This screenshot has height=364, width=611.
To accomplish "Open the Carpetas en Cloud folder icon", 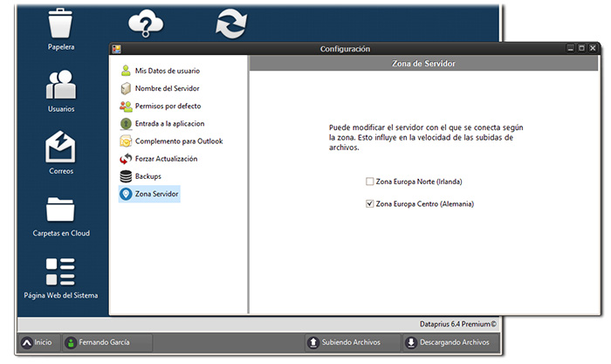I will point(60,209).
